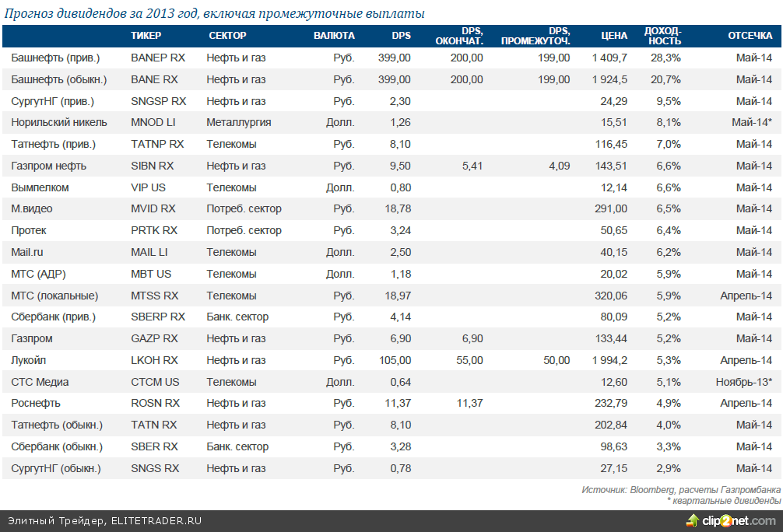Image resolution: width=783 pixels, height=532 pixels.
Task: Click the clip2net logo arrow icon
Action: tap(693, 520)
